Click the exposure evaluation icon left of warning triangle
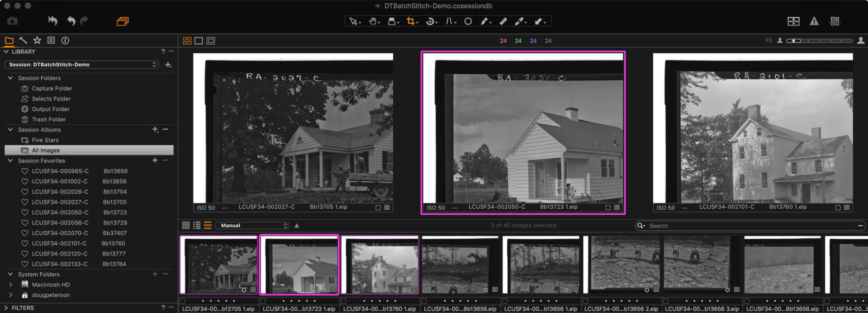Viewport: 868px width, 313px height. click(794, 21)
